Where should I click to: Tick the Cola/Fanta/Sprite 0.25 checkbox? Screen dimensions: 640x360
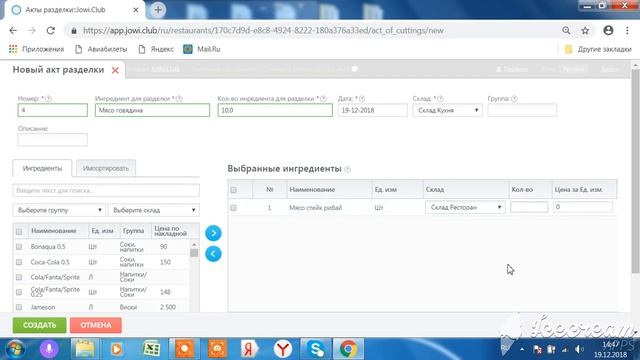coord(19,292)
